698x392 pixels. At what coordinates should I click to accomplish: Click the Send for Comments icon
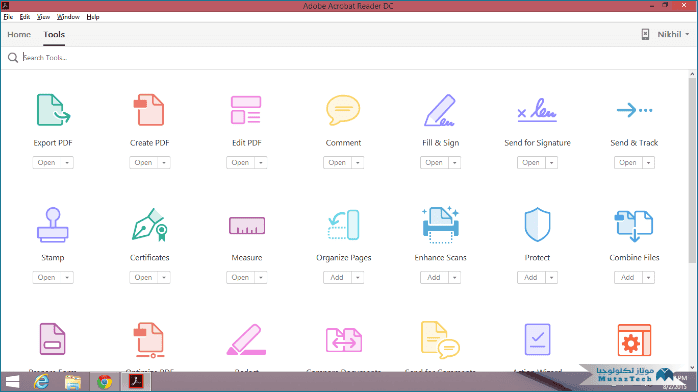(440, 340)
